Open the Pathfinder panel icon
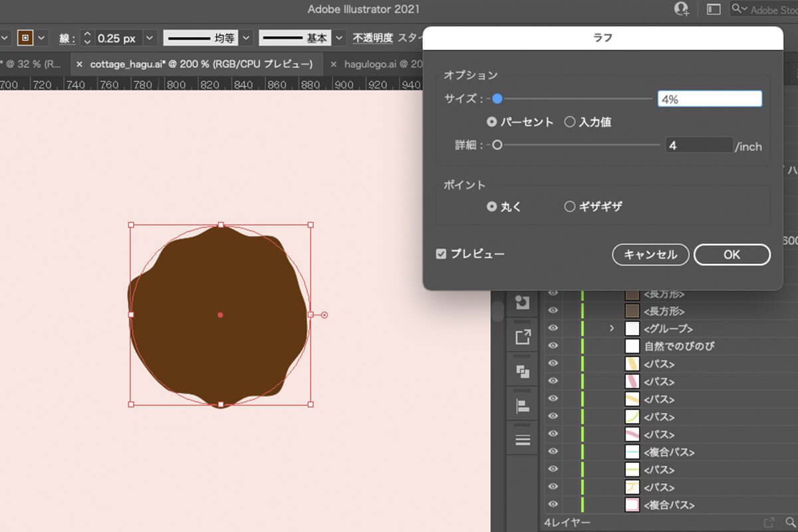 coord(523,371)
